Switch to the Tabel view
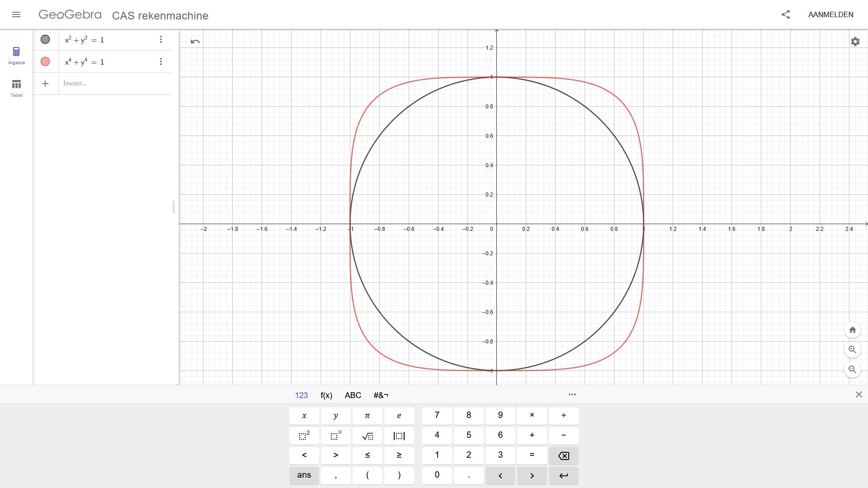The image size is (868, 488). [16, 88]
